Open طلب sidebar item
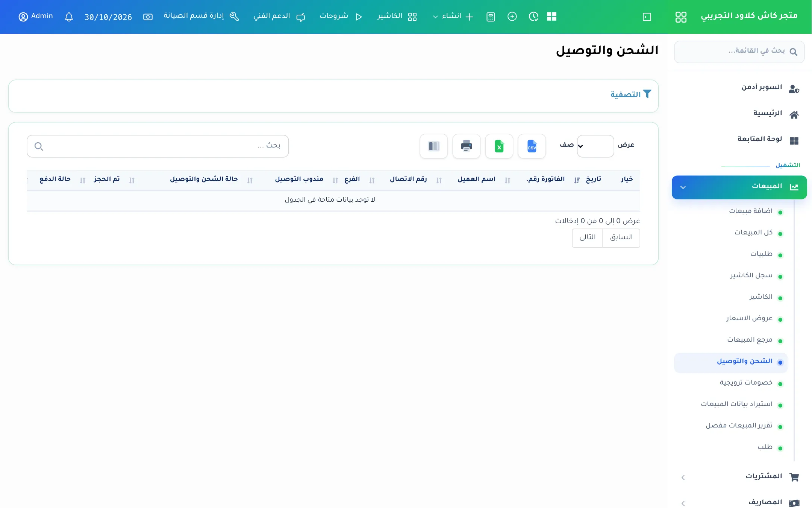The height and width of the screenshot is (508, 812). click(x=765, y=447)
